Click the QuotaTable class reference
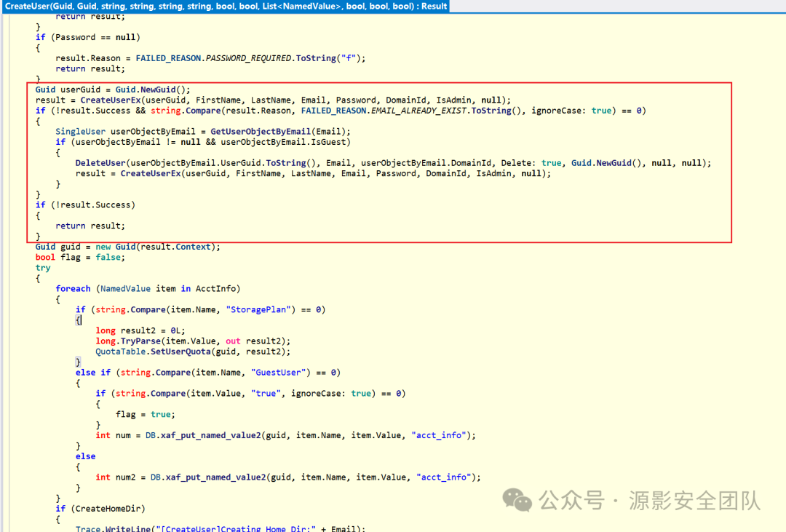Screen dimensions: 786x532 tap(120, 352)
